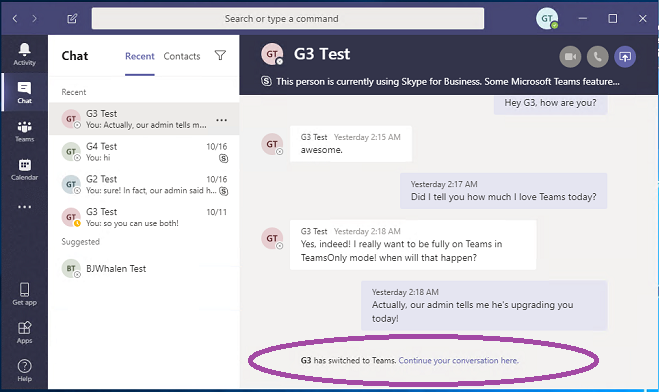
Task: Open the G2 Test chat
Action: click(144, 184)
